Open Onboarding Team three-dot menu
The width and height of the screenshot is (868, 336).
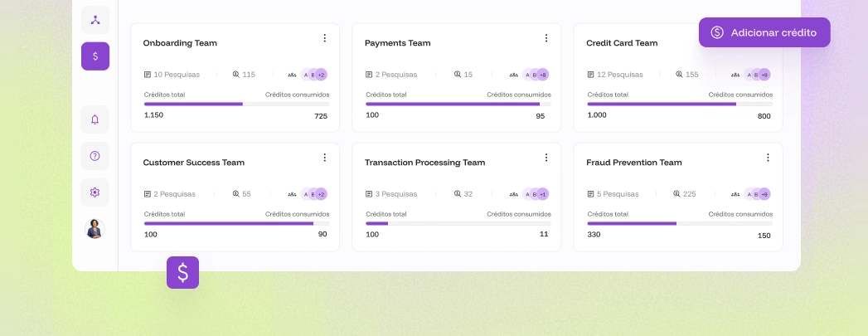pyautogui.click(x=325, y=38)
